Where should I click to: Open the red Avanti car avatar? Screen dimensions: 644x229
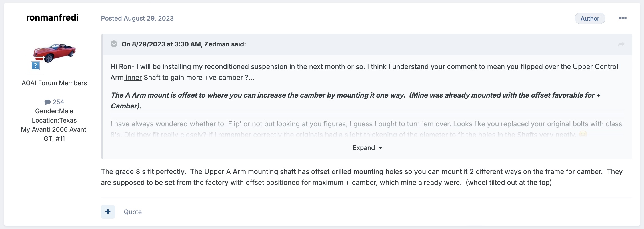pos(55,53)
